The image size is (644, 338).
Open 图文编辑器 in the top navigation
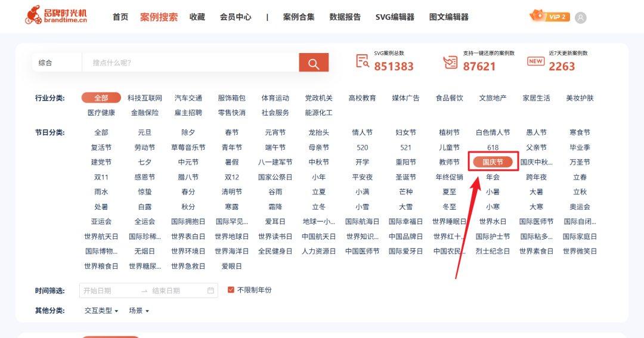[449, 17]
